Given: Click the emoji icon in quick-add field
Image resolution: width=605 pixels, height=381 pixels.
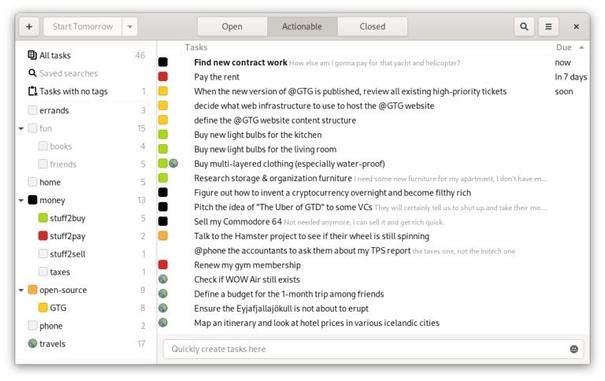Looking at the screenshot, I should (x=574, y=349).
